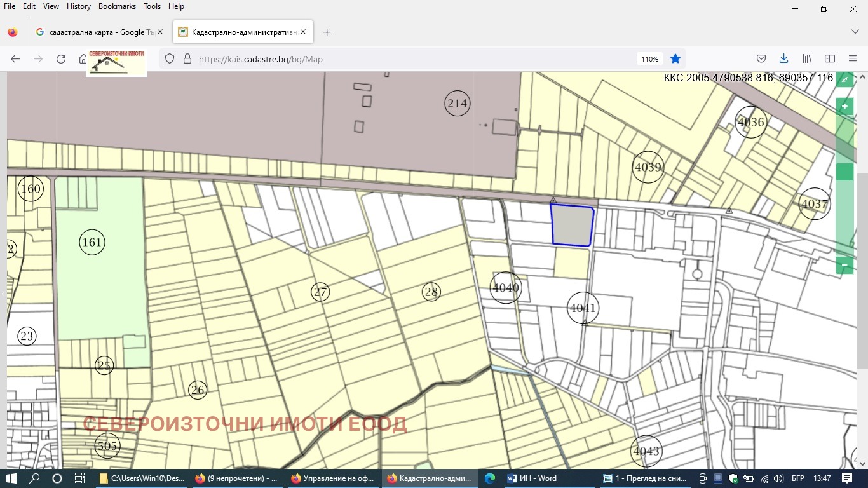Zoom in the map with plus button
The height and width of the screenshot is (488, 868).
point(844,106)
